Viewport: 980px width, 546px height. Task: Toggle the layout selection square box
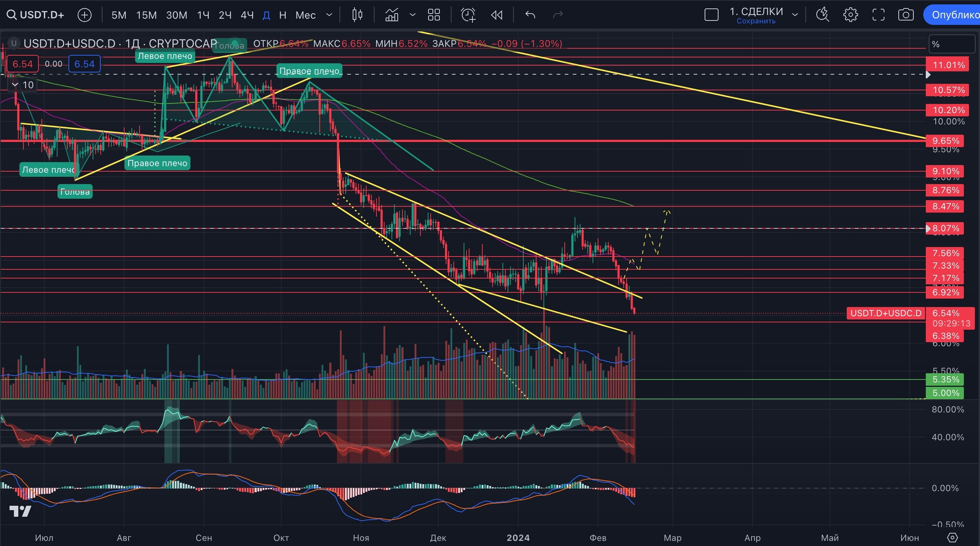pyautogui.click(x=711, y=15)
